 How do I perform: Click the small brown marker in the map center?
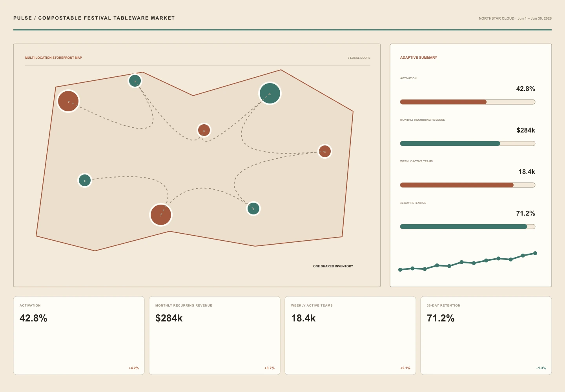(x=204, y=130)
